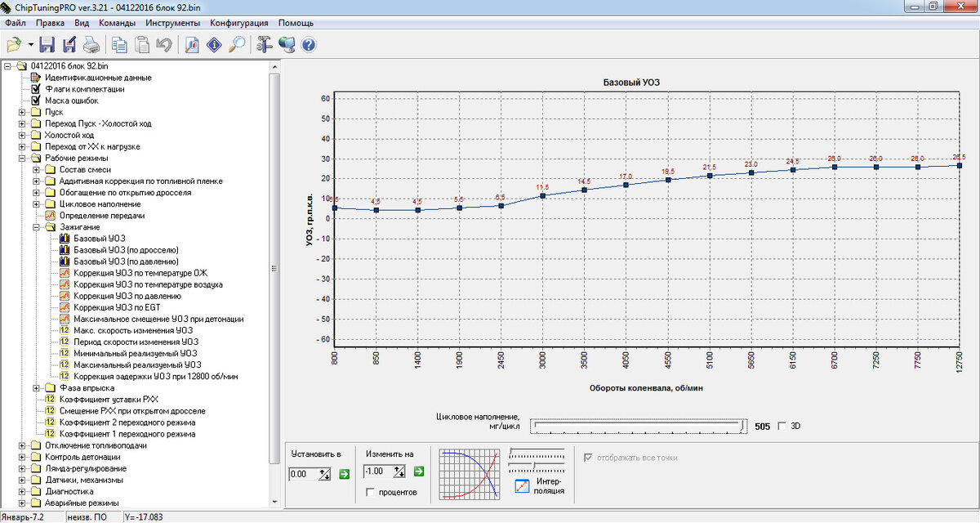The image size is (980, 523).
Task: Adjust the Цикловое наполнение slider
Action: [638, 426]
